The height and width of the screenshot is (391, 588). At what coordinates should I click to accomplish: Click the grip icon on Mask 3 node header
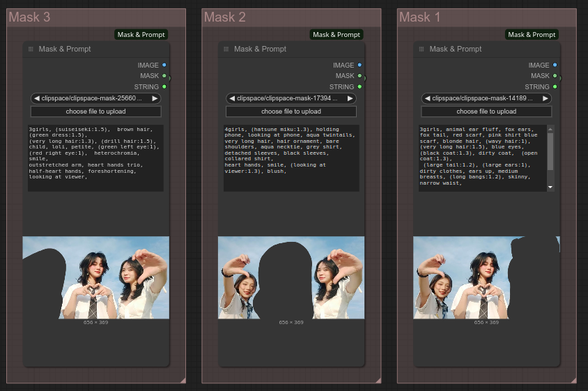tap(31, 49)
